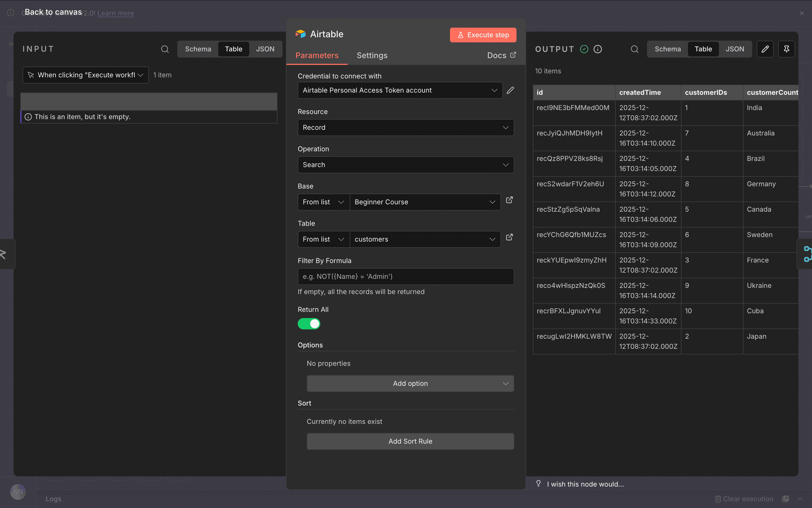Click the Ukraine country cell
This screenshot has height=508, width=812.
click(771, 291)
